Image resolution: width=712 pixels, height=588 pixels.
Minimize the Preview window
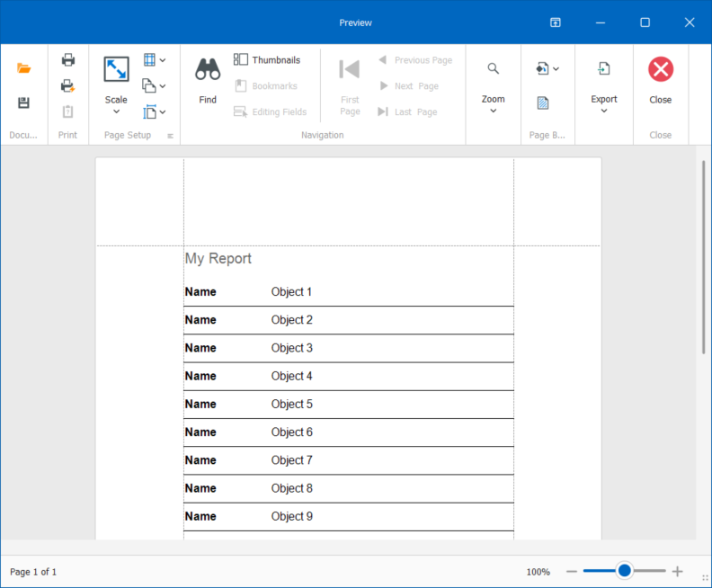[x=601, y=22]
